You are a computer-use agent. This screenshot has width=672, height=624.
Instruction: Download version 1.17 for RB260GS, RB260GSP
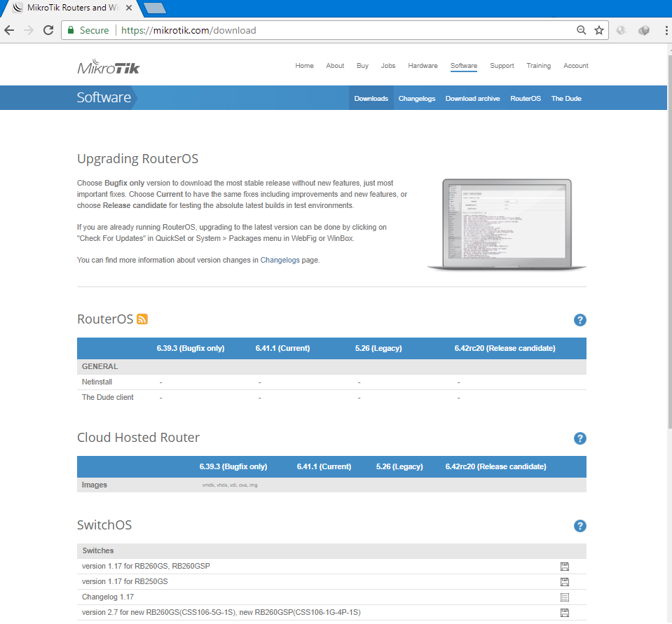[x=564, y=567]
